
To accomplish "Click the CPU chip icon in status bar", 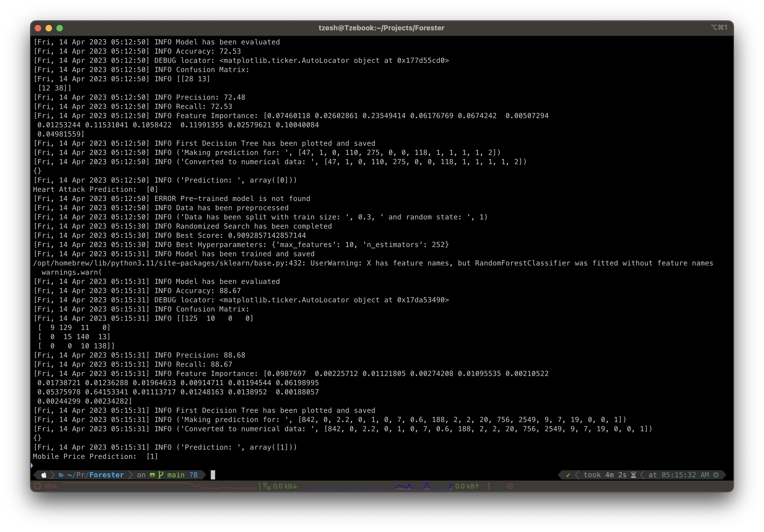I will tap(38, 486).
